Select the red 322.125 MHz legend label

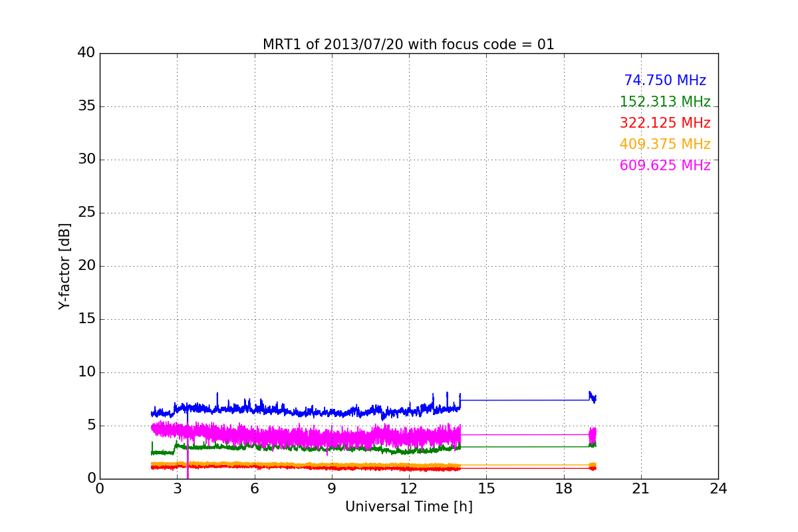tap(665, 123)
